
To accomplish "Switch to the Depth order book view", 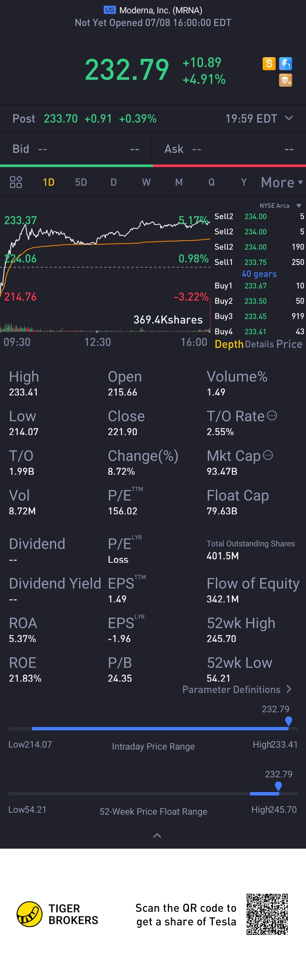I will coord(229,344).
